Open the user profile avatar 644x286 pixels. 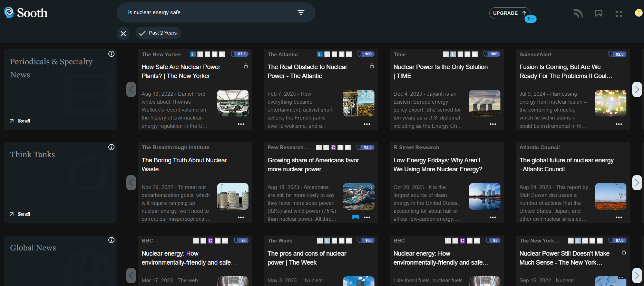638,13
